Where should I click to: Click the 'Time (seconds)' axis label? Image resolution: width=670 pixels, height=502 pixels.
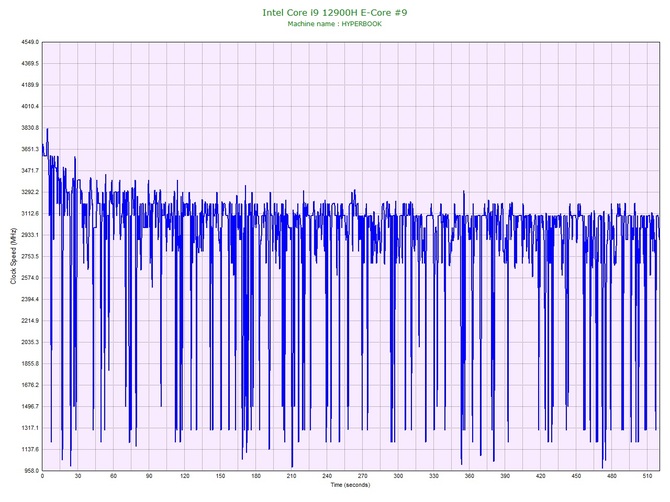[x=350, y=485]
